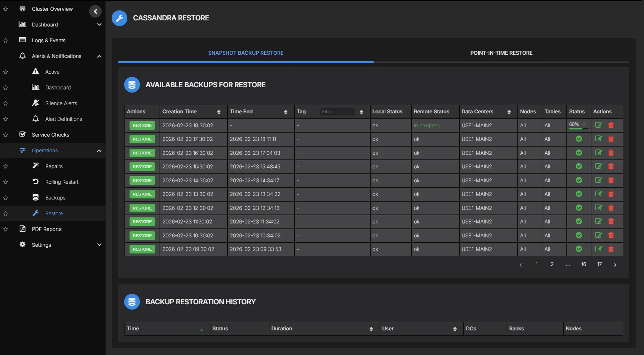Collapse the sidebar with the arrow button
644x355 pixels.
click(95, 11)
